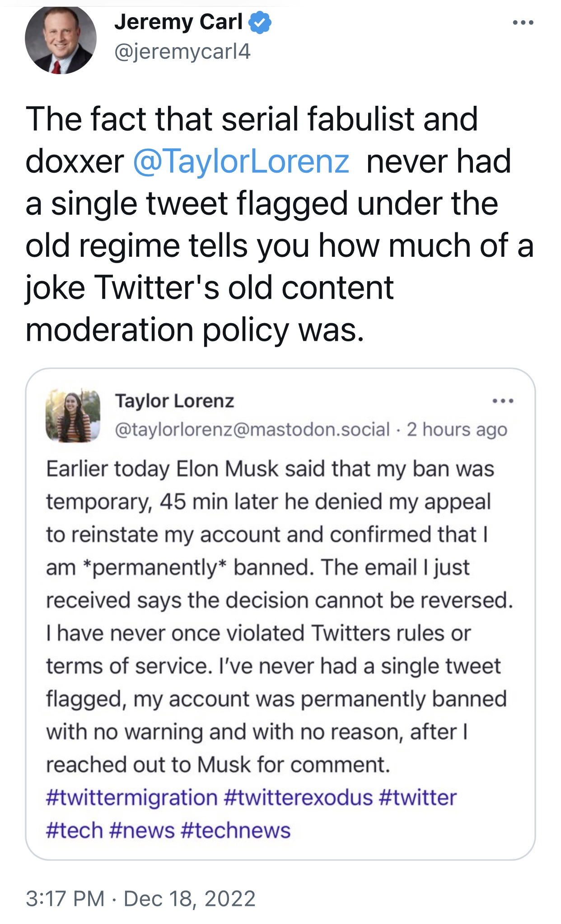Open the #technews hashtag
This screenshot has height=924, width=561.
point(236,831)
